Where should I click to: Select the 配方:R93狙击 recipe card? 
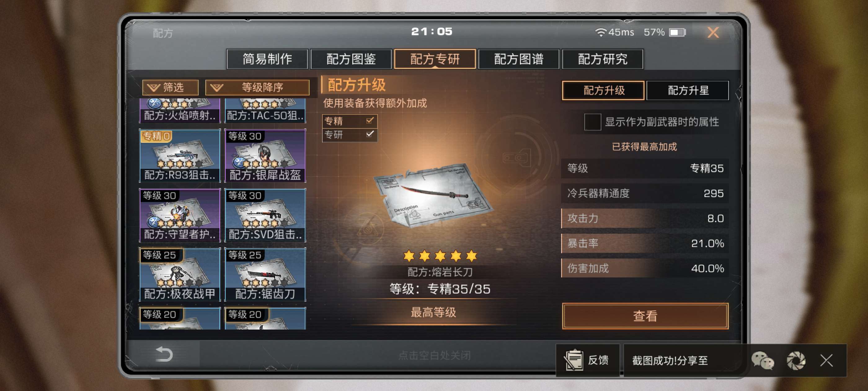pyautogui.click(x=180, y=155)
